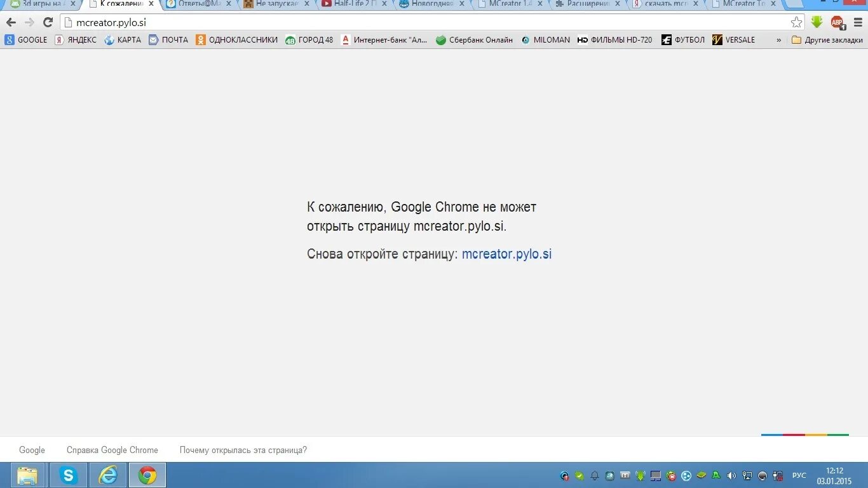Switch to the 'скачать mcr' Yandex tab
Viewport: 868px width, 488px height.
[x=665, y=4]
